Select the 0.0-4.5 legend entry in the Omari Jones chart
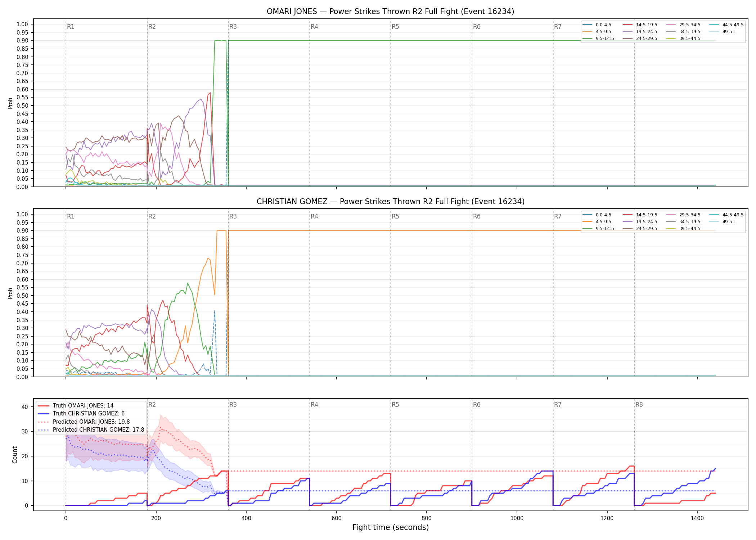This screenshot has width=756, height=540. [597, 25]
